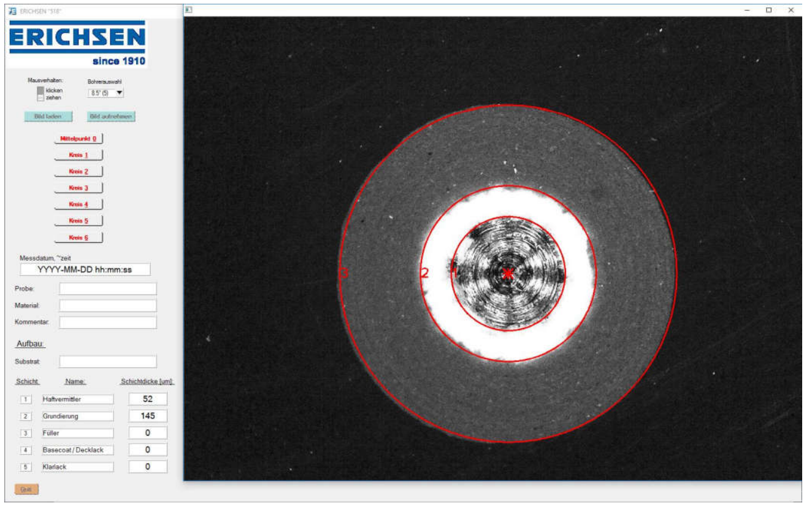Focus the Messdatum date-time field

85,270
